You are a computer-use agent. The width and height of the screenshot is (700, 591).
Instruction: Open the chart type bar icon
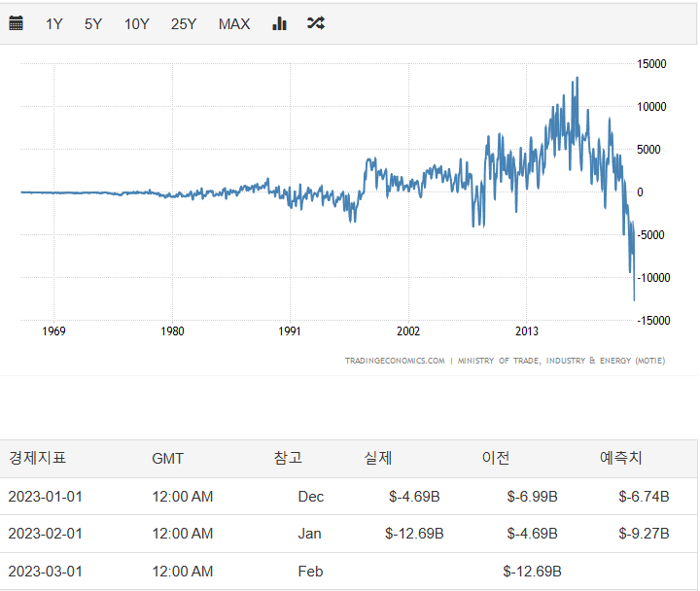pos(280,23)
